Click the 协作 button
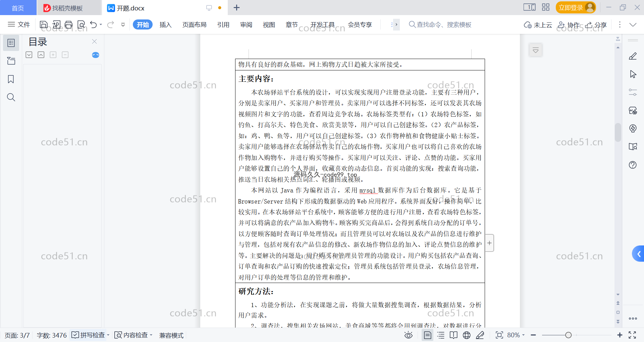644x342 pixels. (568, 25)
